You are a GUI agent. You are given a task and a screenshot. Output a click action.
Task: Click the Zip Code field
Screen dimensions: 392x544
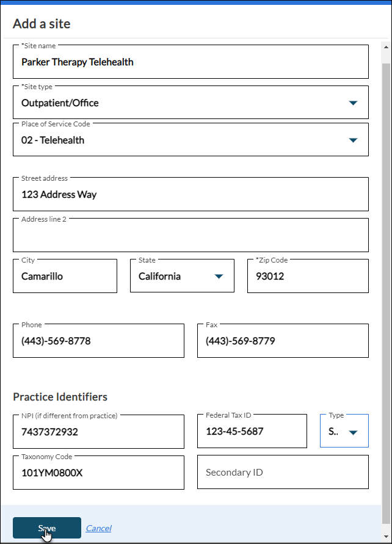(x=308, y=277)
